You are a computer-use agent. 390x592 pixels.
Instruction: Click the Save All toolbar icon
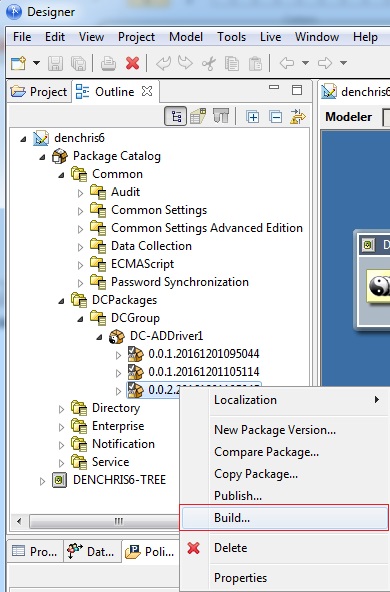pos(78,63)
